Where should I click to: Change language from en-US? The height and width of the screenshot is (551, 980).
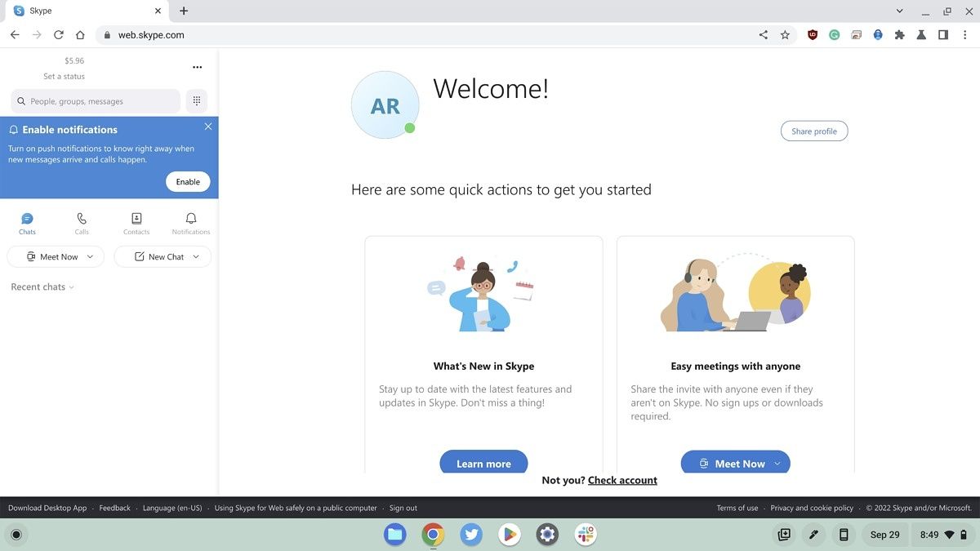171,507
